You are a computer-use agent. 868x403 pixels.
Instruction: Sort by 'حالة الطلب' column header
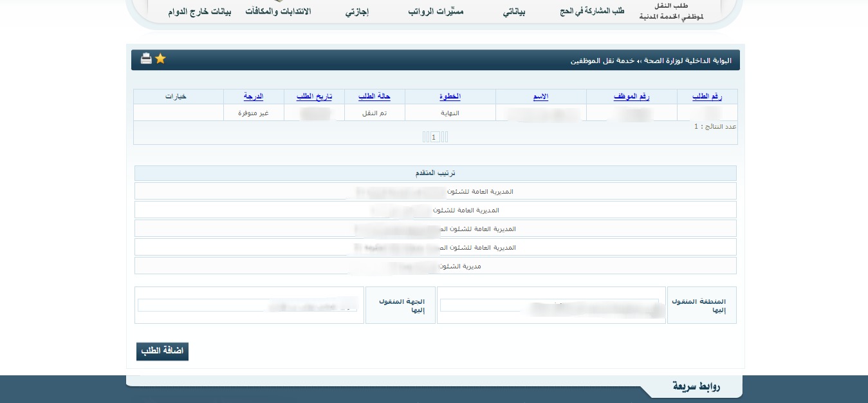tap(374, 97)
